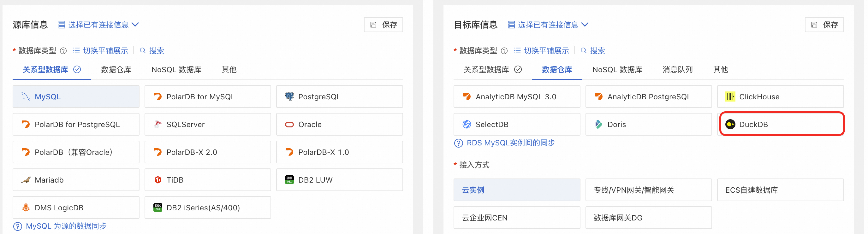This screenshot has height=234, width=868.
Task: Switch target panel to 关系型数据库 tab
Action: tap(492, 70)
